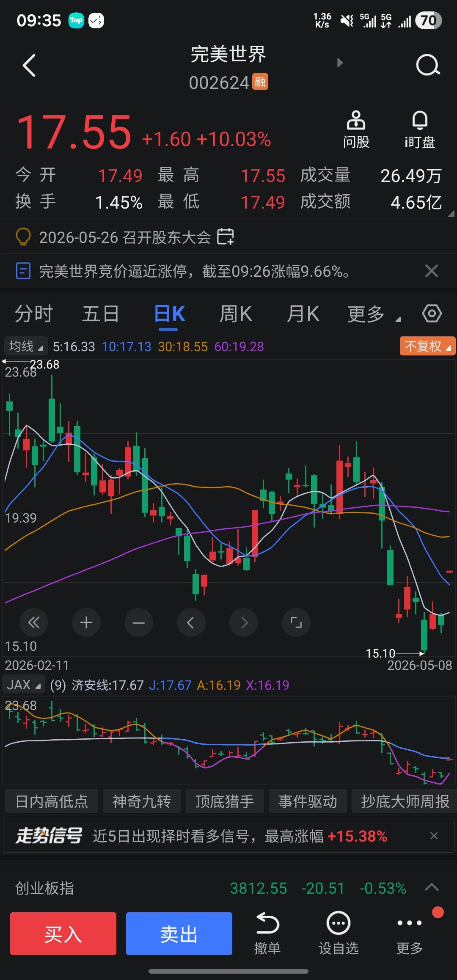
Task: Zoom out the K-line chart
Action: tap(139, 622)
